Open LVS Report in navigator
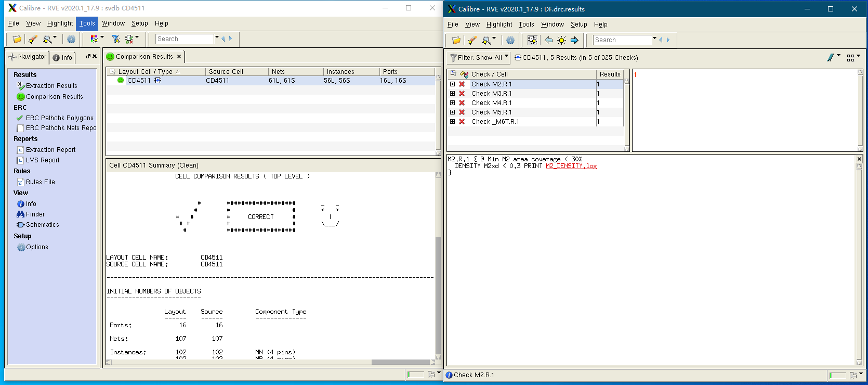 38,160
